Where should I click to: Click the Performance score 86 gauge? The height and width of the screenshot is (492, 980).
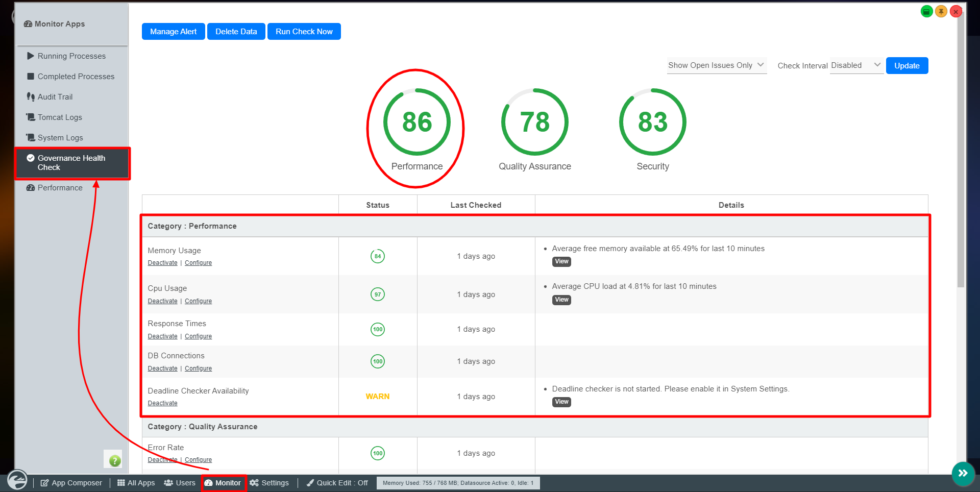(x=416, y=122)
